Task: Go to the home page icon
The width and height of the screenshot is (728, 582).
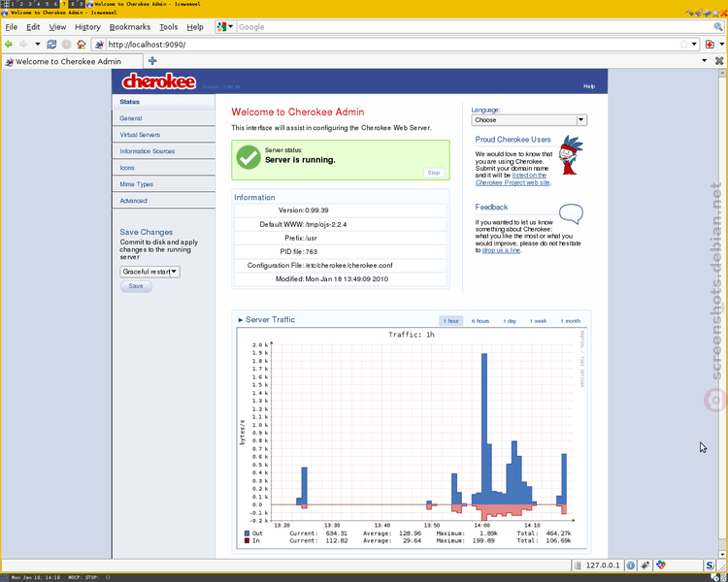Action: 82,44
